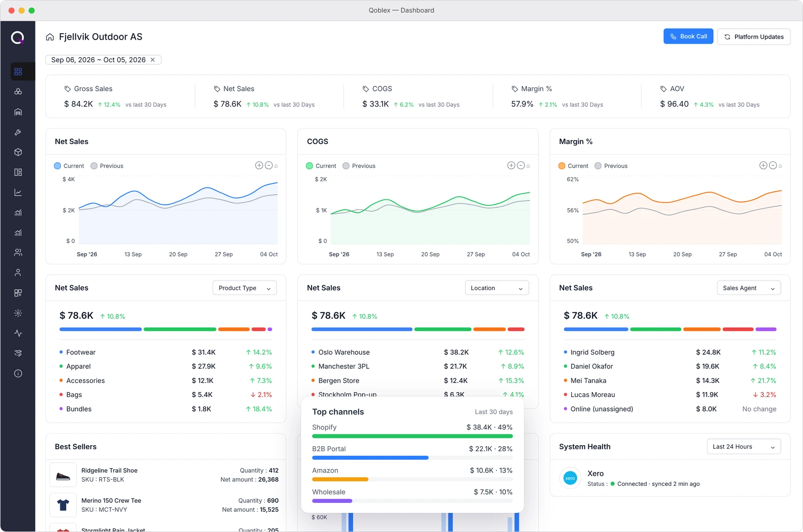Select the wrench icon in the sidebar
The image size is (803, 532).
(x=18, y=132)
